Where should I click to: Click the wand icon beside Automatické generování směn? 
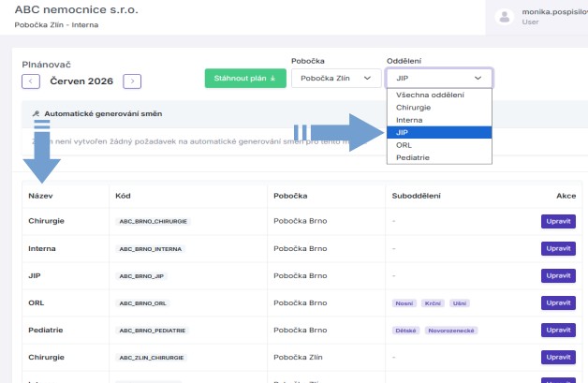[36, 113]
